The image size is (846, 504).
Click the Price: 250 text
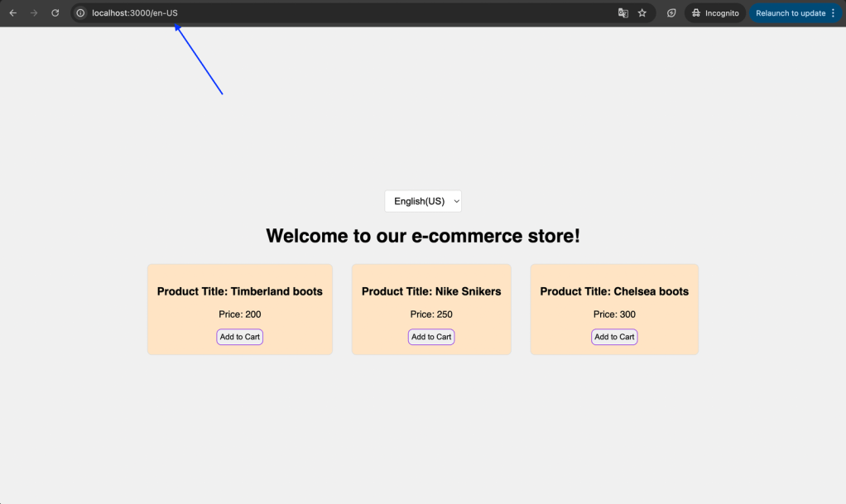431,314
